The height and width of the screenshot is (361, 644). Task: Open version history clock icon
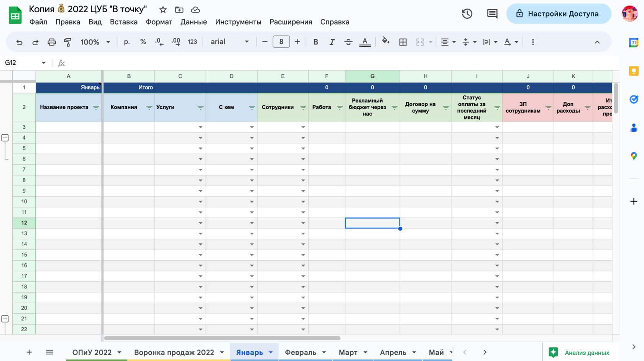point(467,14)
